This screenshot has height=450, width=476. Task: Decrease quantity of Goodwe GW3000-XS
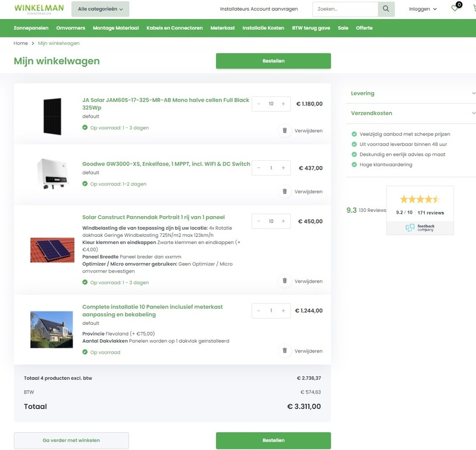tap(259, 168)
